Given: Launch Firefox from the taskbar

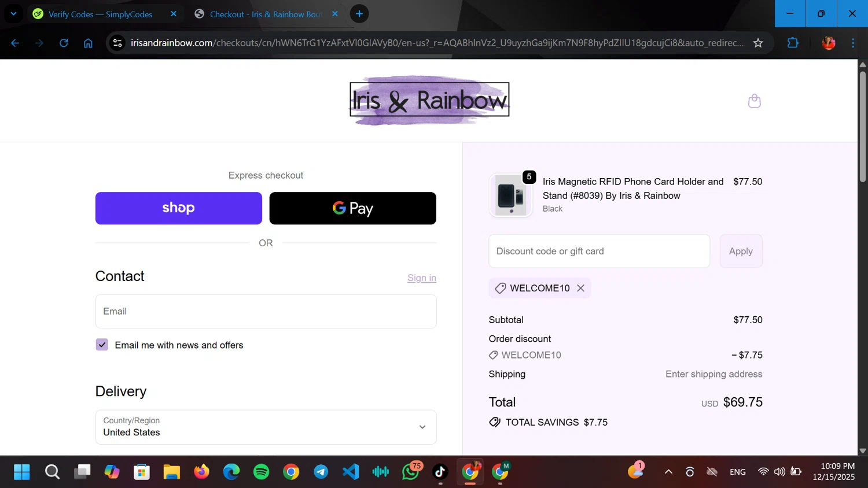Looking at the screenshot, I should coord(201,472).
